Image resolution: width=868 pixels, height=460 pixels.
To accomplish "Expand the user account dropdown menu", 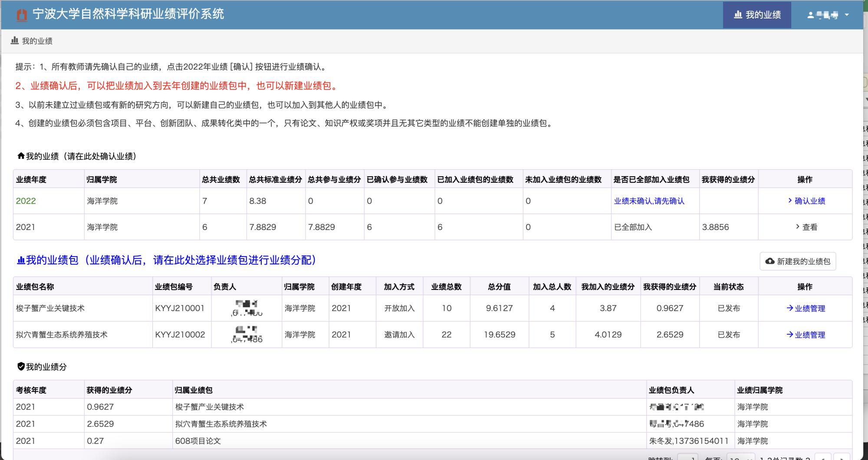I will click(828, 15).
